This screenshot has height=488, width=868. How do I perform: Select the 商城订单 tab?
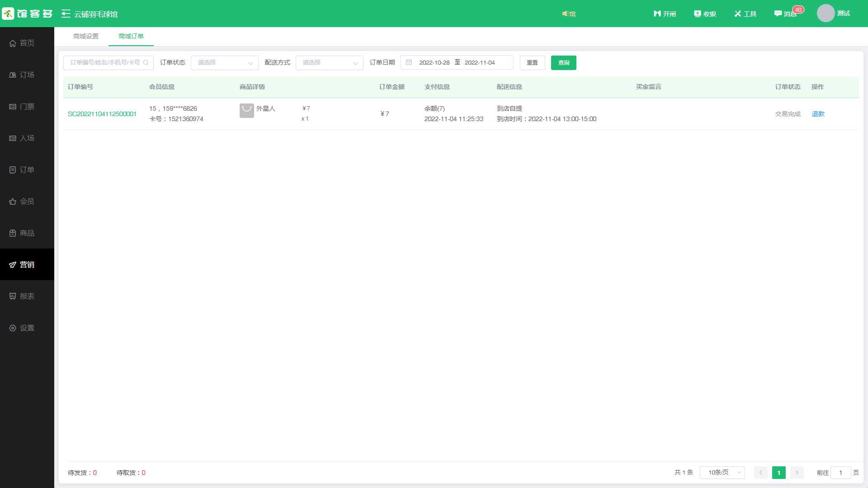(131, 36)
